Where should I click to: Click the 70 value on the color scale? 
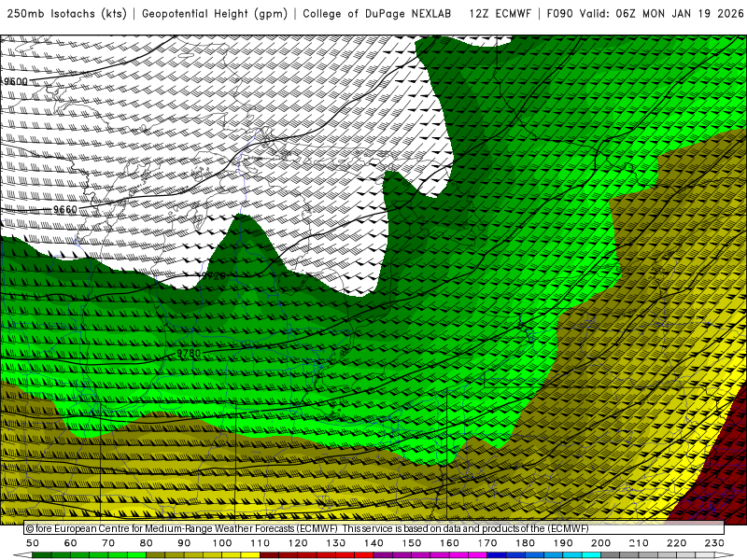tap(108, 543)
